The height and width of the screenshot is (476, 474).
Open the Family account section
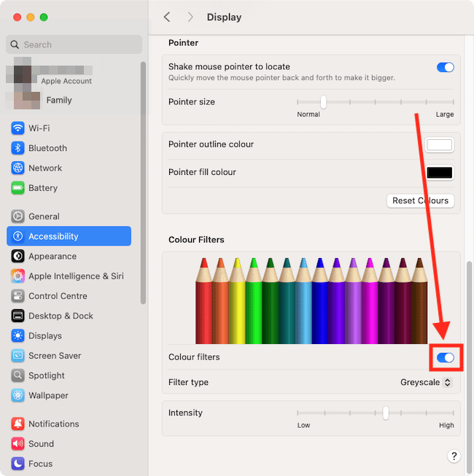coord(58,100)
